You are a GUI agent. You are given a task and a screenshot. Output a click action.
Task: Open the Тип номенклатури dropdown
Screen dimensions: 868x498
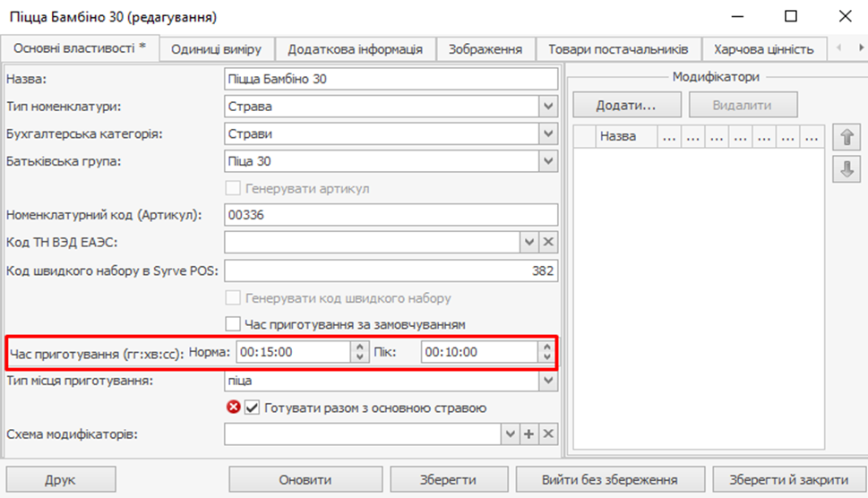click(548, 107)
